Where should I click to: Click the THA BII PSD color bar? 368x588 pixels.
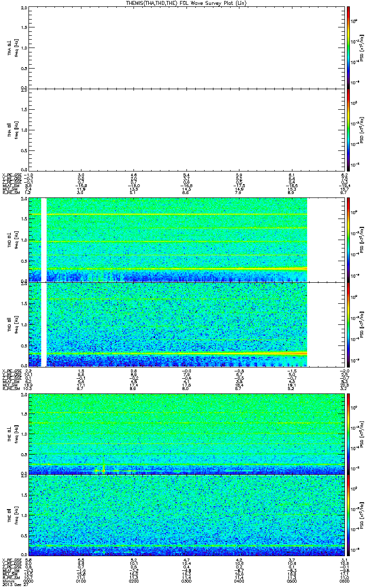[348, 129]
